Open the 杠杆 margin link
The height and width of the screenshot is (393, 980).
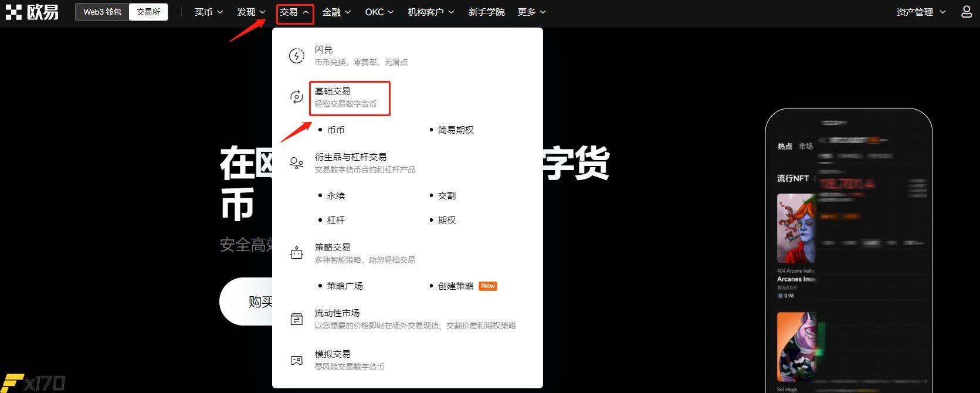pos(335,220)
